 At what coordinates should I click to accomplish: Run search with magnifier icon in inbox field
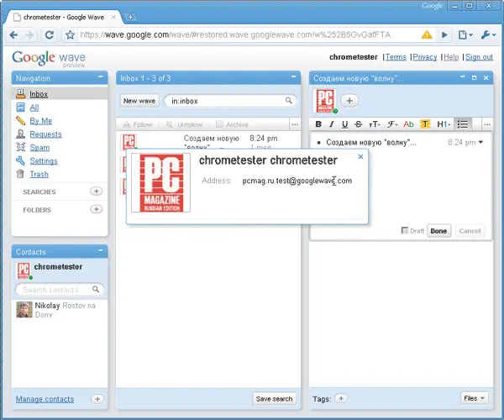(x=289, y=101)
